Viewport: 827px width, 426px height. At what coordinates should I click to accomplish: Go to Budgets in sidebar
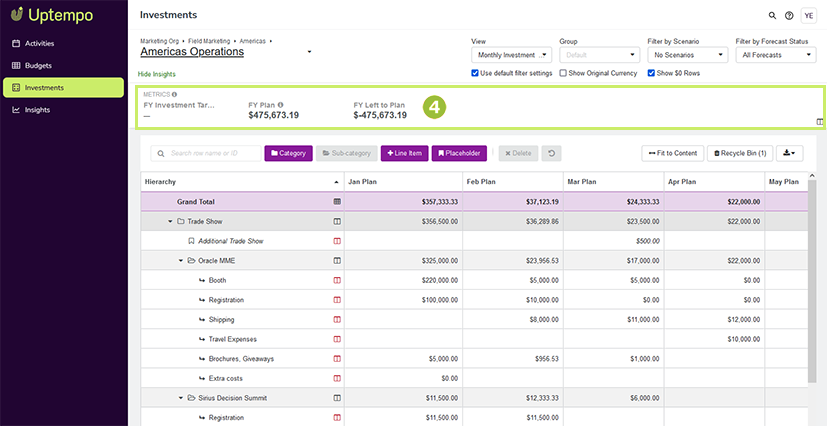coord(63,65)
